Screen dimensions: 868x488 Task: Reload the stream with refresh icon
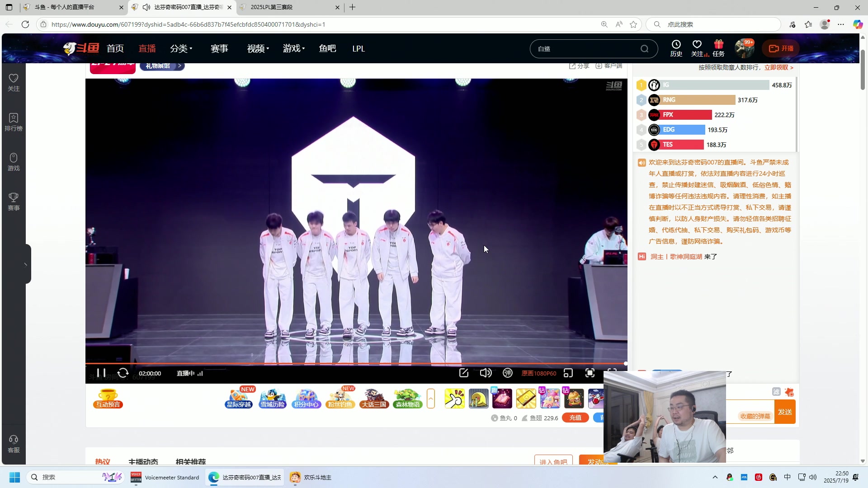tap(123, 373)
